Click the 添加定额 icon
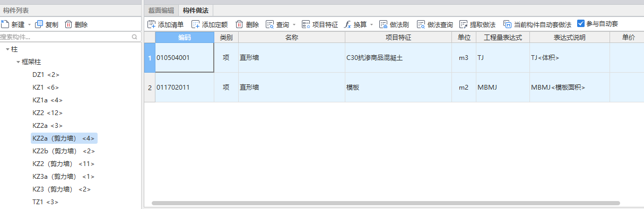This screenshot has width=644, height=209. pyautogui.click(x=196, y=24)
